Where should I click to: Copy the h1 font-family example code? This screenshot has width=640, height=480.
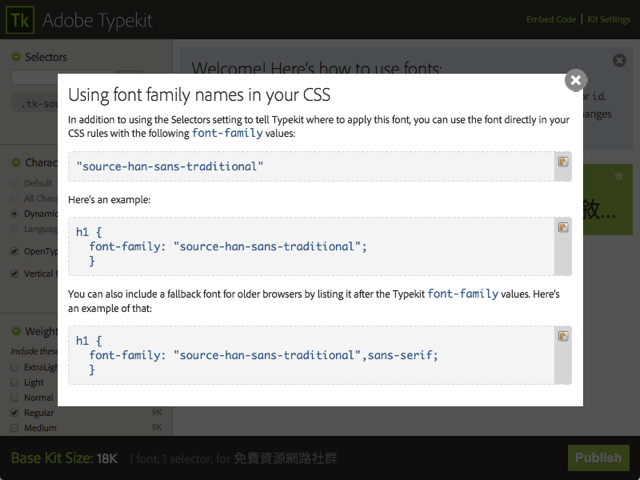click(x=563, y=228)
